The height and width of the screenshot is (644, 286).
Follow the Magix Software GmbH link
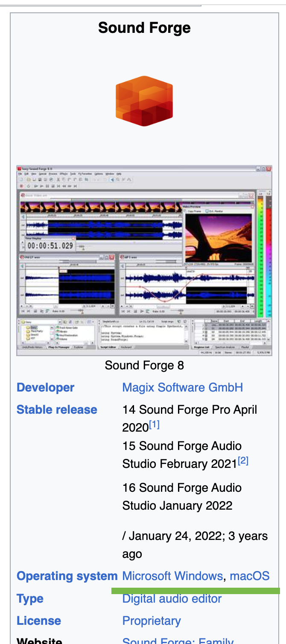182,388
